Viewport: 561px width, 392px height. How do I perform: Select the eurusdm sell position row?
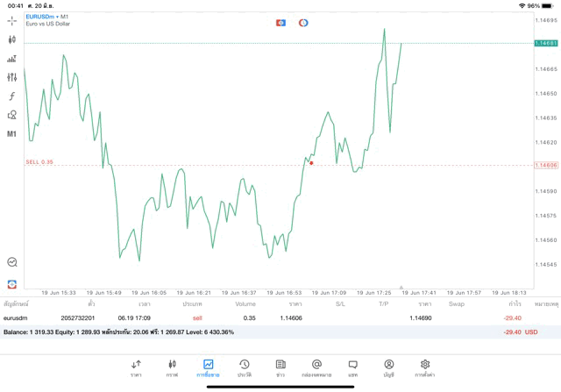click(263, 317)
